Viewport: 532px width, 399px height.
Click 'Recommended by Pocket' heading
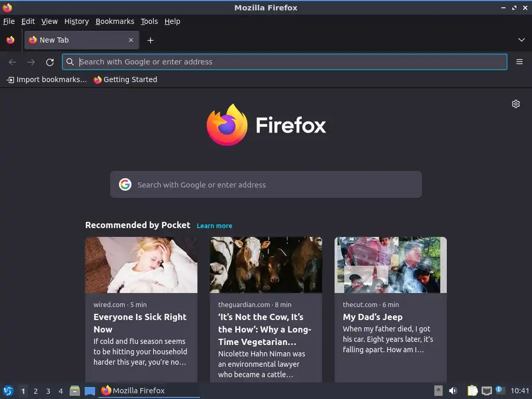tap(138, 225)
